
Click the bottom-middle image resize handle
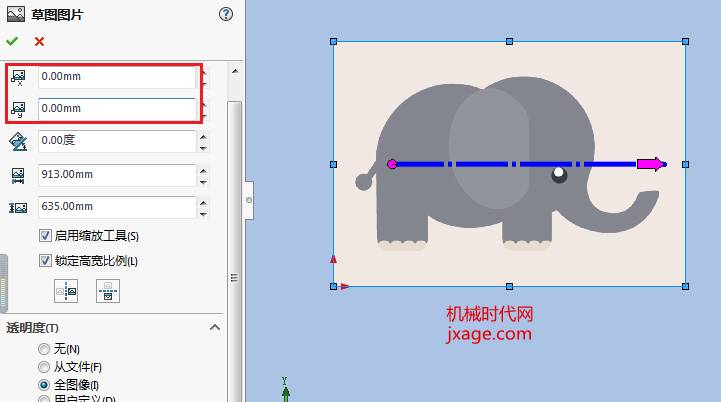tap(509, 287)
